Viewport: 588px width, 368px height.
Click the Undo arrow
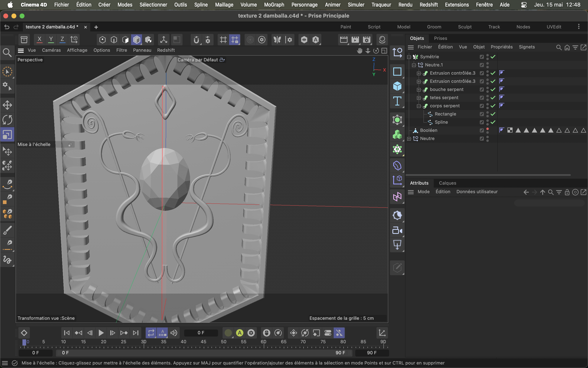pyautogui.click(x=7, y=27)
